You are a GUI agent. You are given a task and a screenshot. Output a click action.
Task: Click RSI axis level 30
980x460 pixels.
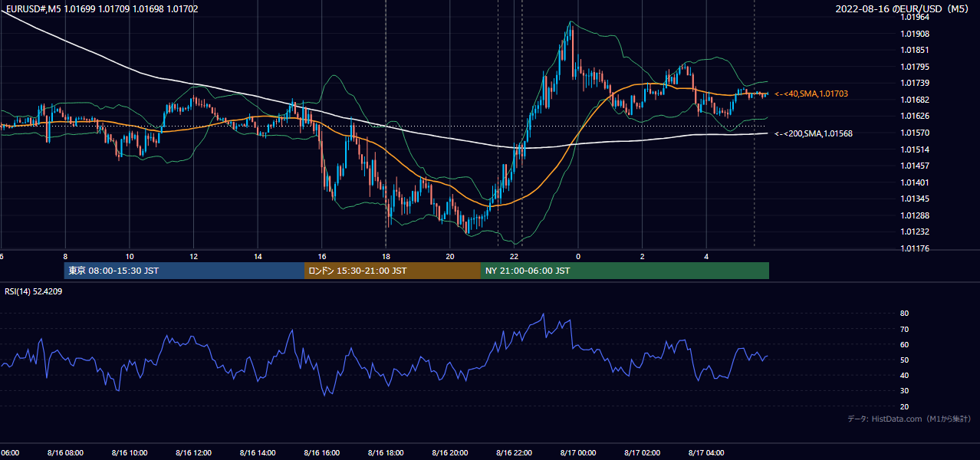904,390
